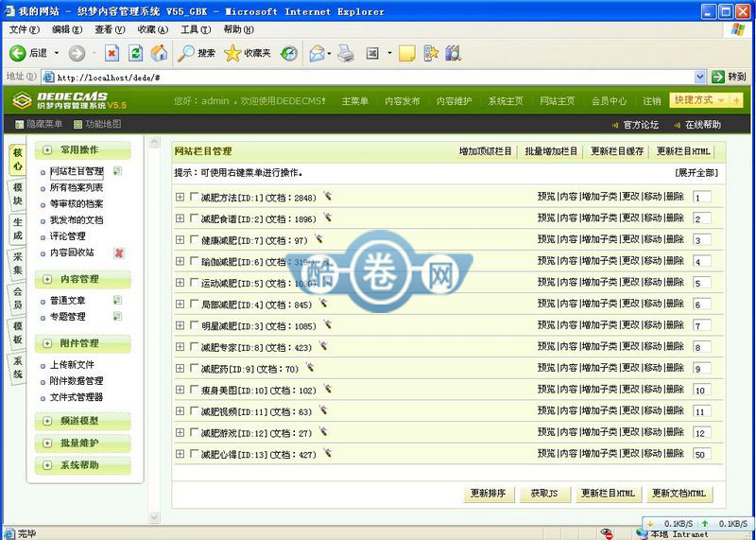Switch to the 生成 side tab

(18, 229)
